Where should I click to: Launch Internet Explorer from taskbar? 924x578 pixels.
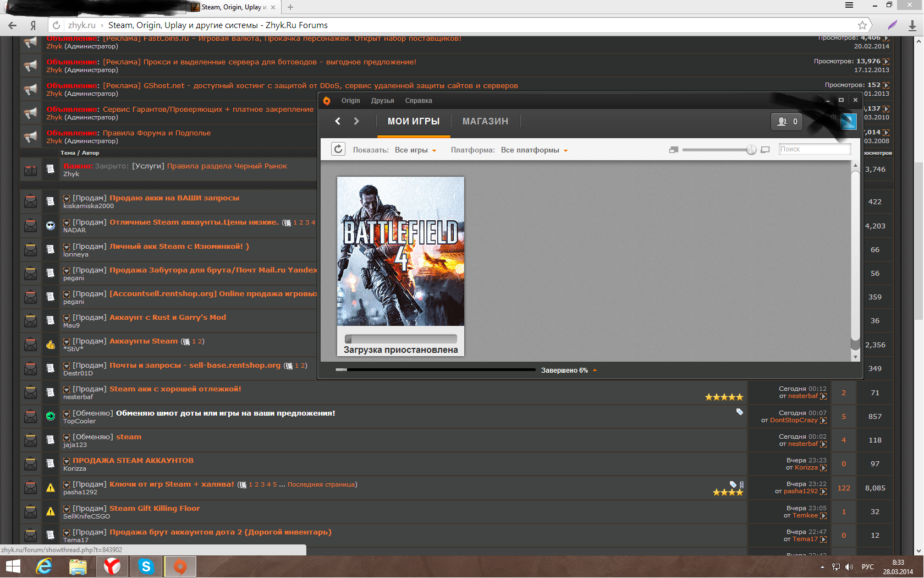[x=44, y=566]
